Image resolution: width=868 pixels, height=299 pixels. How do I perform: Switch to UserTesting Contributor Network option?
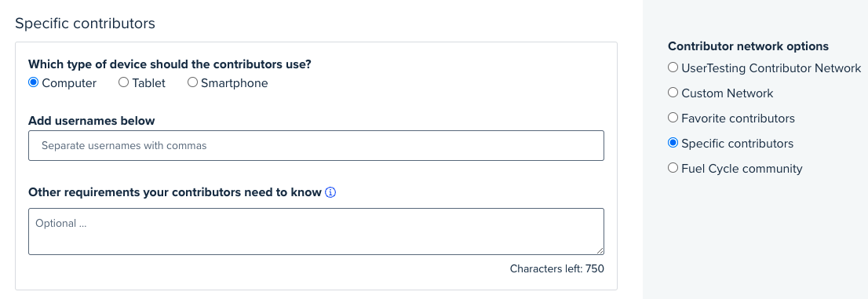tap(673, 67)
